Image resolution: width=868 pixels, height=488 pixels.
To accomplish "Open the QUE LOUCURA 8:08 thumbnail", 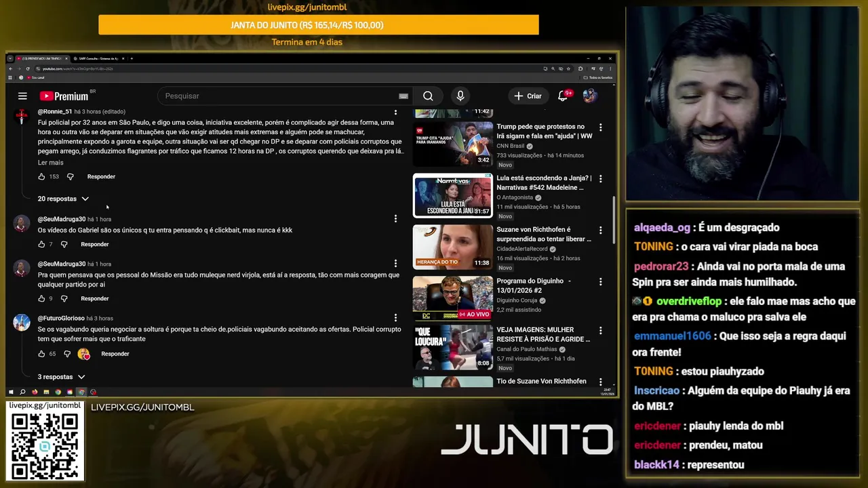I will click(453, 347).
